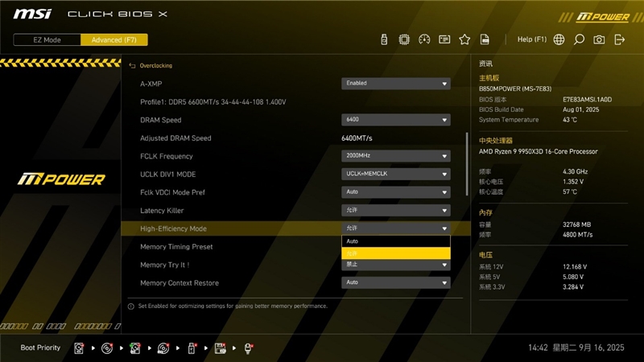Select the Advanced (F7) tab

114,39
